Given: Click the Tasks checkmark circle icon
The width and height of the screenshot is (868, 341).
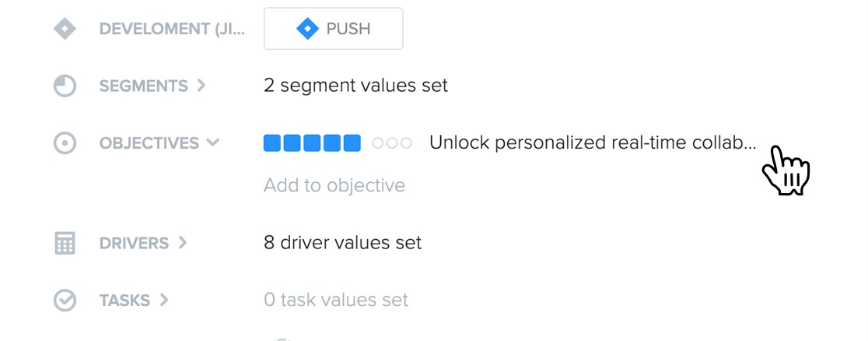Looking at the screenshot, I should click(x=65, y=301).
